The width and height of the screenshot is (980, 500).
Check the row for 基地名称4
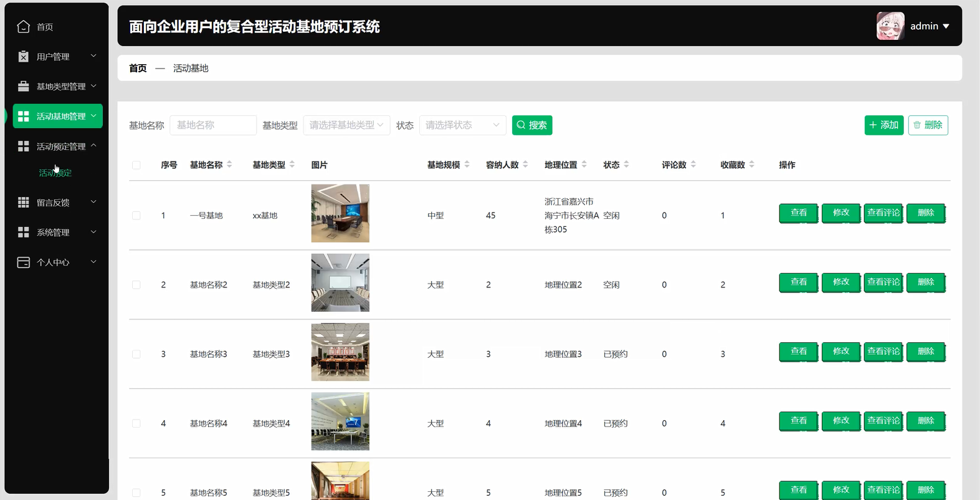[x=136, y=423]
